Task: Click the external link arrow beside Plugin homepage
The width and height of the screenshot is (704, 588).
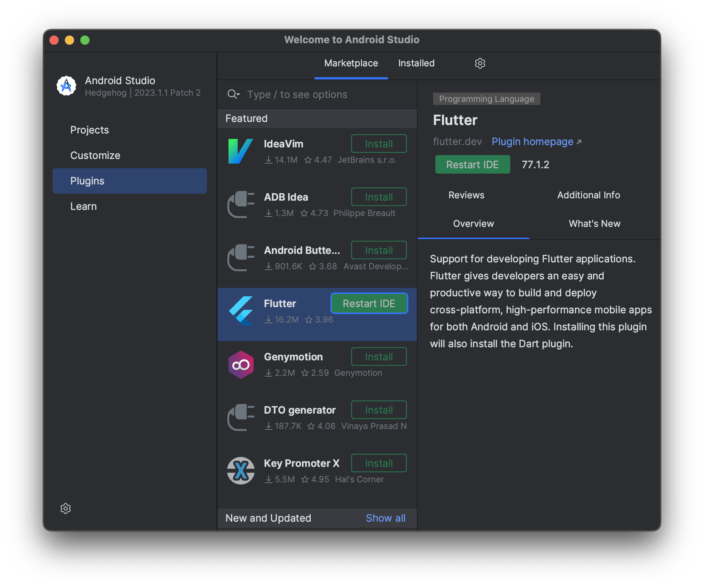Action: (579, 142)
